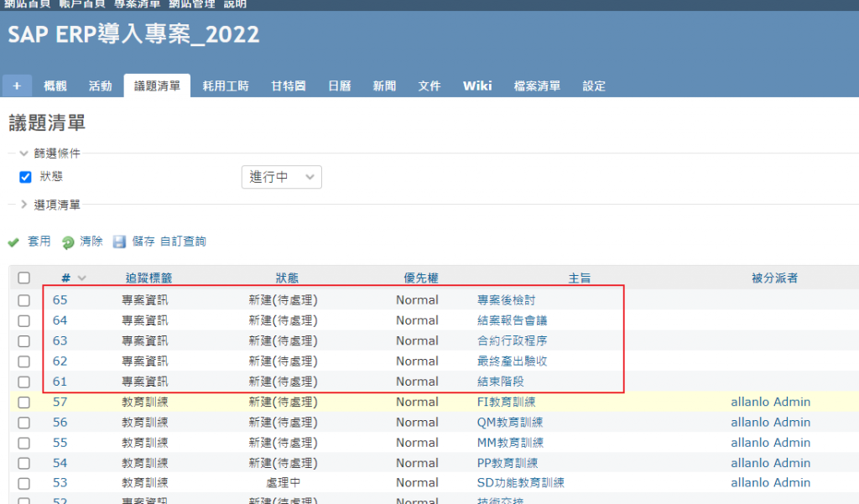
Task: Open issue number 64 link
Action: click(x=60, y=320)
